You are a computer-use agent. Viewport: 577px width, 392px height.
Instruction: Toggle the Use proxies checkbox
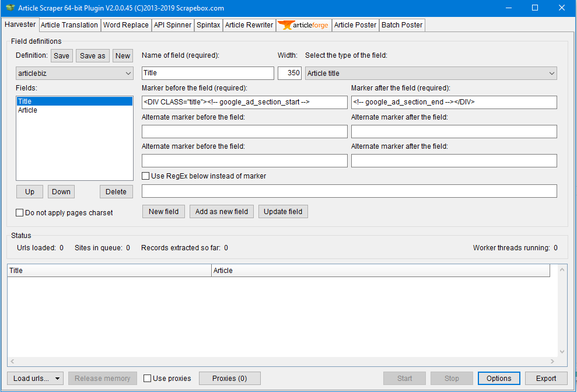(147, 379)
